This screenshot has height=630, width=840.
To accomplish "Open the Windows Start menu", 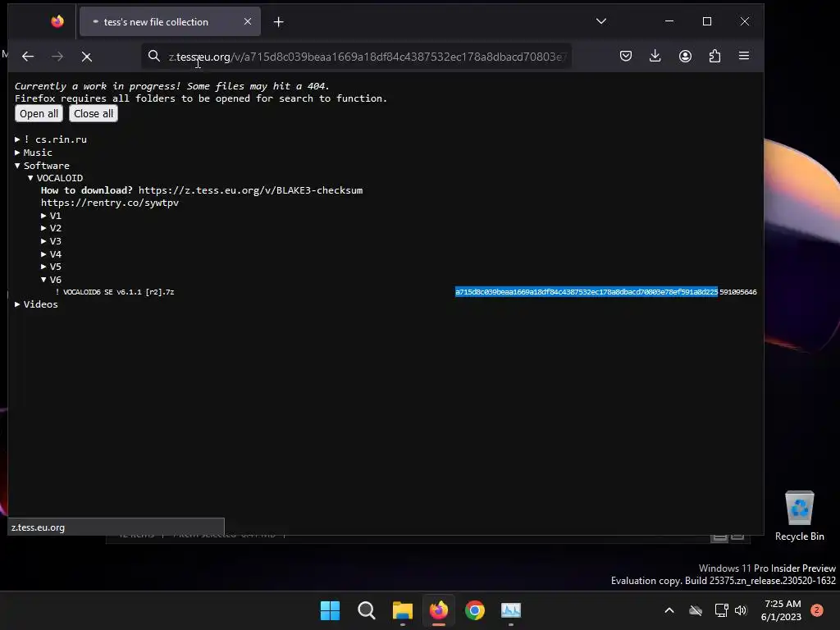I will point(330,610).
